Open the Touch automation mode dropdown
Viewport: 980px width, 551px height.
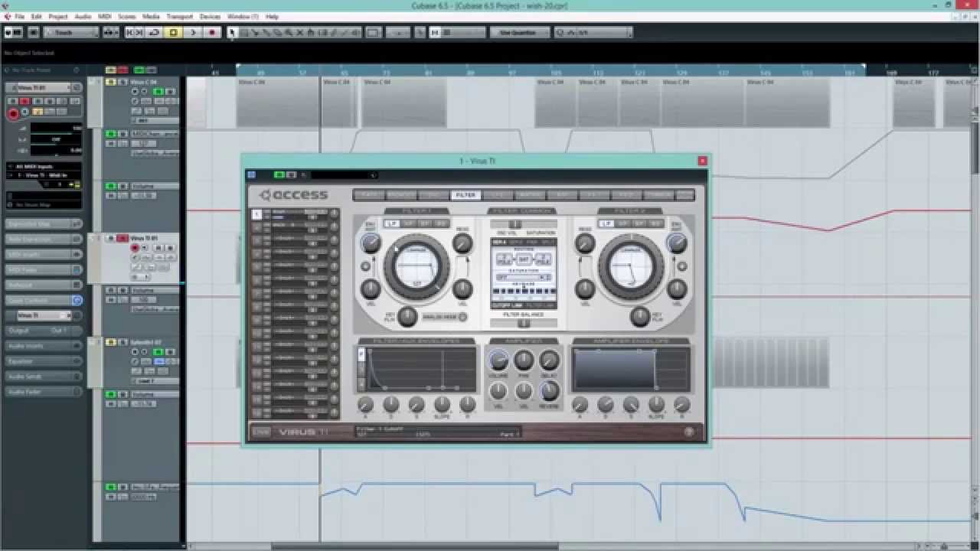click(x=71, y=32)
